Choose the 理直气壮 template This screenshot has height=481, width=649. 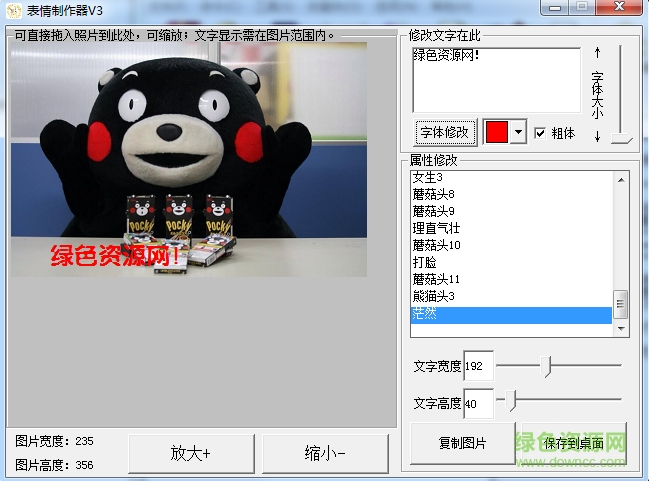tap(511, 228)
